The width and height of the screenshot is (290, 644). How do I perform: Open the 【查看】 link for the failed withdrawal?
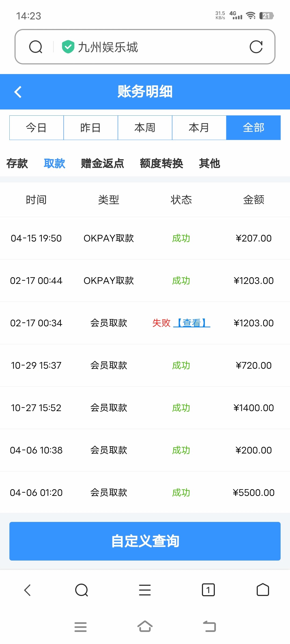[192, 323]
